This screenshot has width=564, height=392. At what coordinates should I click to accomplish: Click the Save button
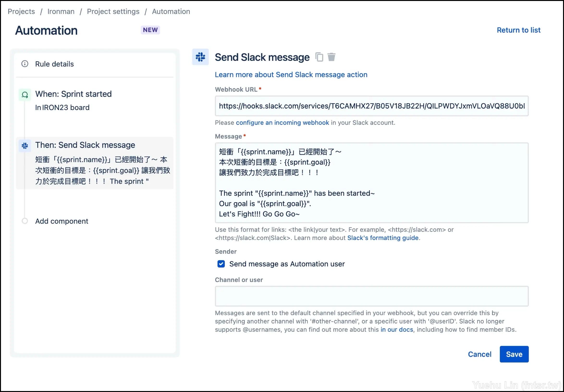click(514, 354)
